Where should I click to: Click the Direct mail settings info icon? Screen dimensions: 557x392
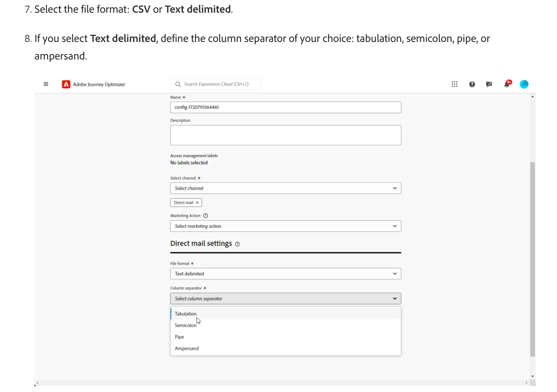pos(237,244)
